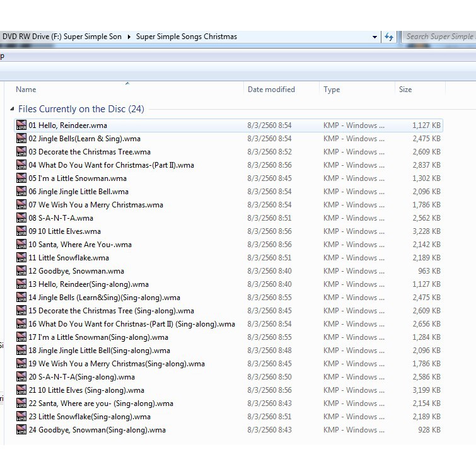The height and width of the screenshot is (476, 476).
Task: Open the address bar history dropdown arrow
Action: click(375, 37)
